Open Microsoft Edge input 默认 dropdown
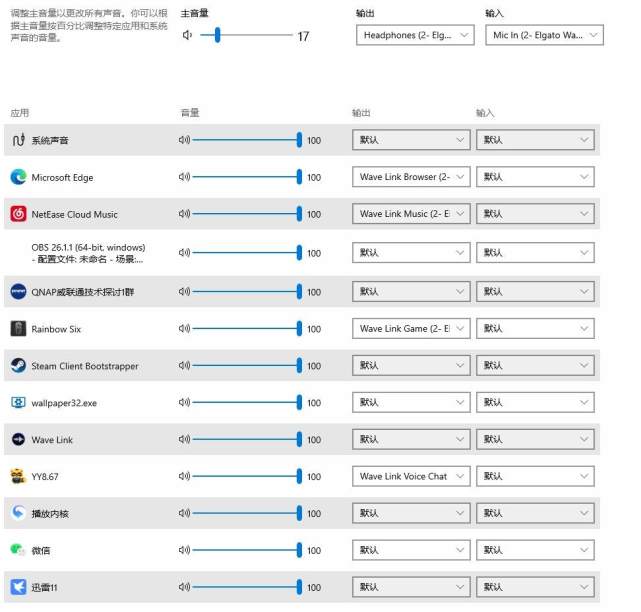641x612 pixels. click(535, 177)
